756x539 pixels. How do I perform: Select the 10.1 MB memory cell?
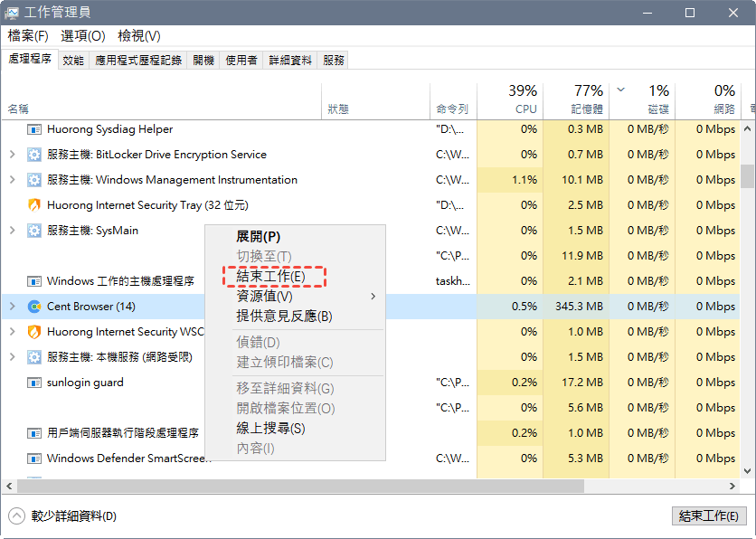576,180
